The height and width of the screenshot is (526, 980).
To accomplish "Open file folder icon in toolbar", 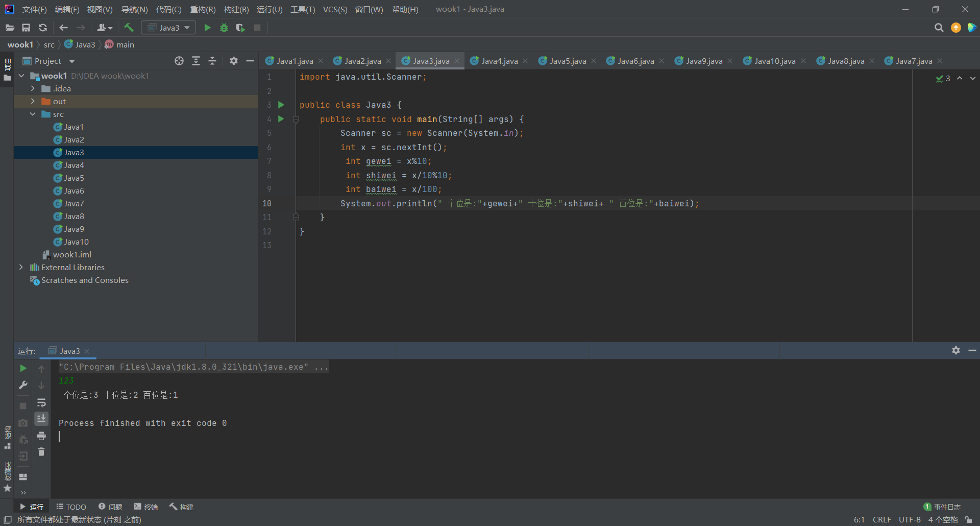I will pyautogui.click(x=10, y=28).
